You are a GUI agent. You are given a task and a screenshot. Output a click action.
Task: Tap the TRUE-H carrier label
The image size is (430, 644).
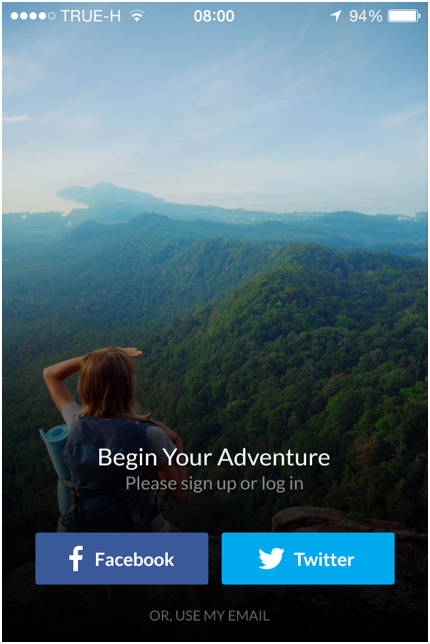pos(91,16)
